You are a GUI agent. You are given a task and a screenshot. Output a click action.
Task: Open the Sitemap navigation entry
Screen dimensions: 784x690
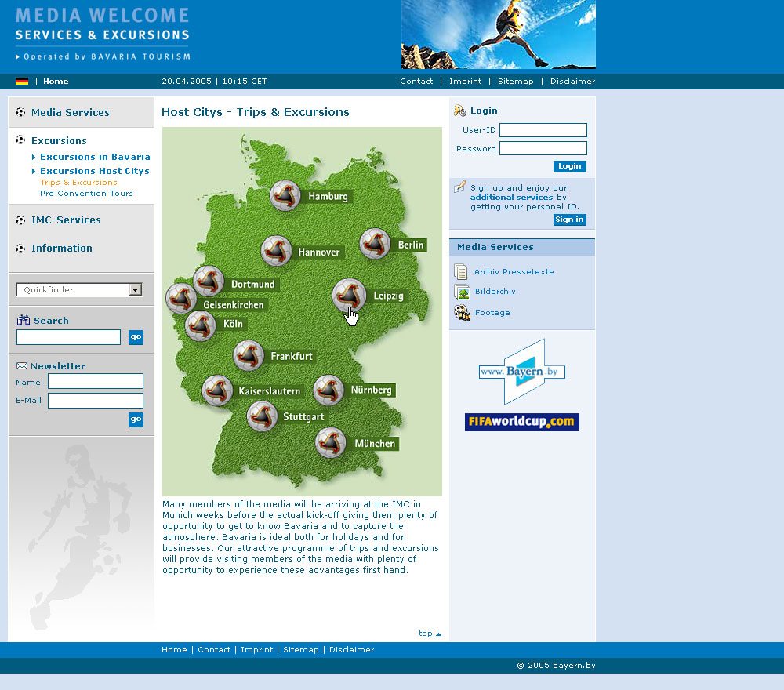point(515,81)
